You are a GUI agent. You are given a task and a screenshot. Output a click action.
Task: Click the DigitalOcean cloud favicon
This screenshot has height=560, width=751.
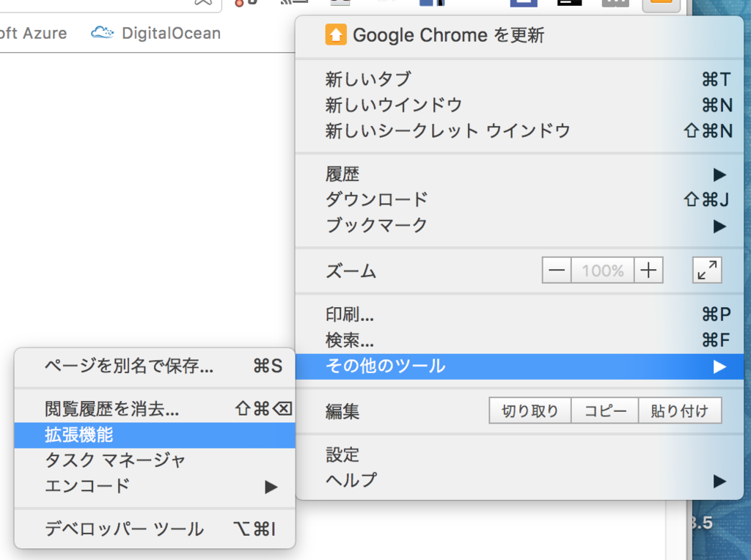pyautogui.click(x=102, y=33)
